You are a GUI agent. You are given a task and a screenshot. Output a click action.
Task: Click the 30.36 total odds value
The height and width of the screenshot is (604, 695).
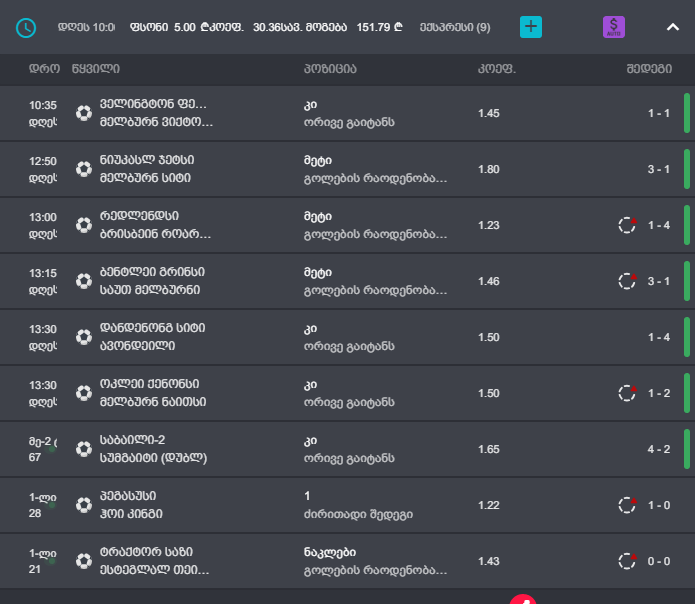click(267, 27)
